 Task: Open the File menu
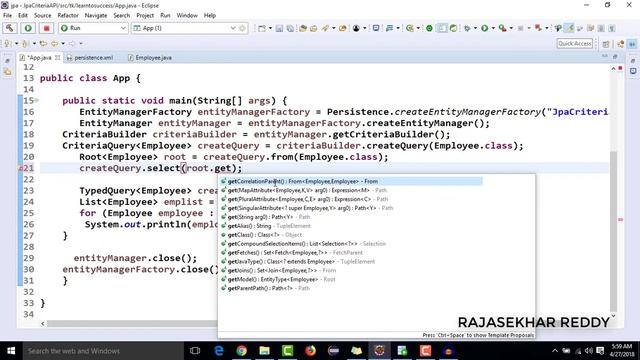pyautogui.click(x=7, y=16)
